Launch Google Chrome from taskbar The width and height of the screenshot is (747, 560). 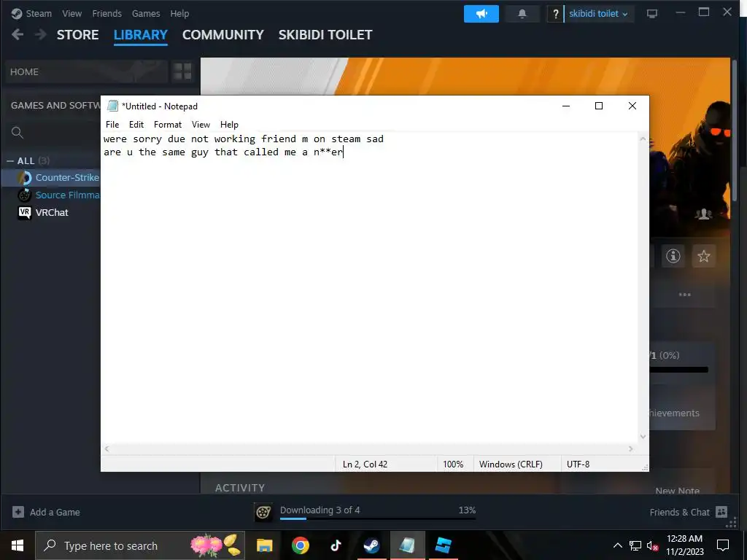pos(300,545)
